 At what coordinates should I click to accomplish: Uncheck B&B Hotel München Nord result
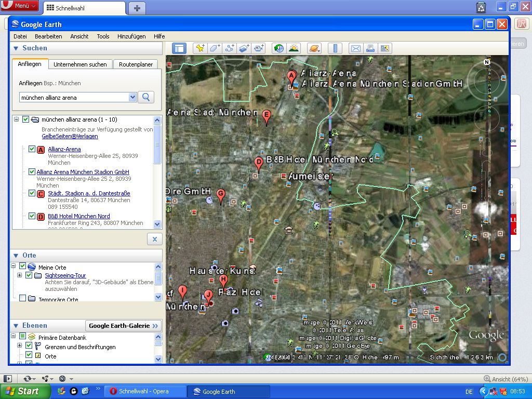[x=32, y=216]
